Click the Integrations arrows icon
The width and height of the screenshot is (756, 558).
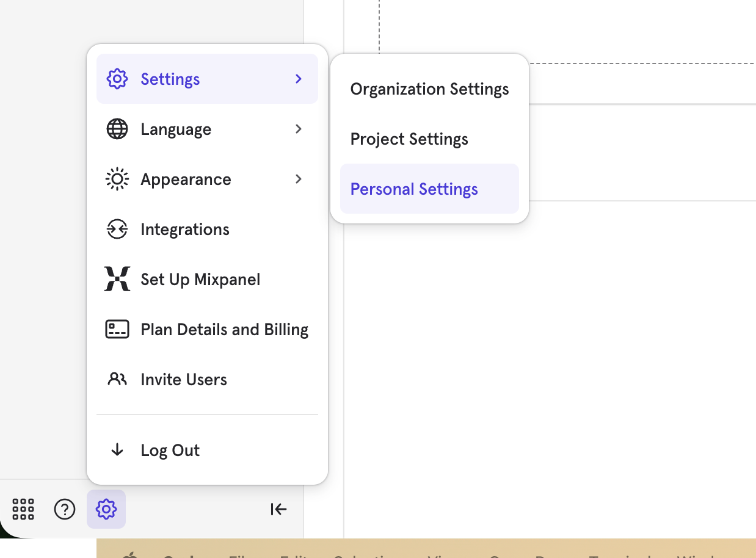pyautogui.click(x=117, y=229)
